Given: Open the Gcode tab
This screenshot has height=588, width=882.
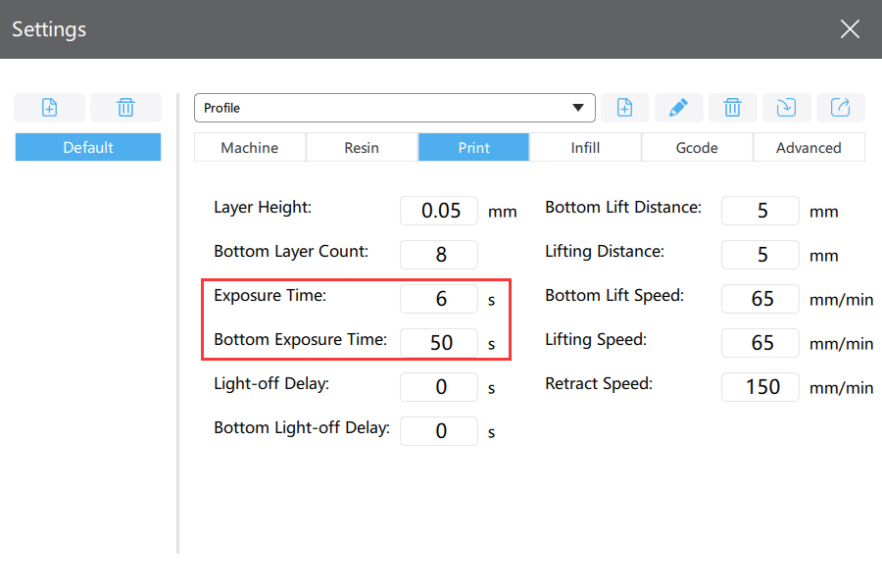Looking at the screenshot, I should [x=697, y=147].
